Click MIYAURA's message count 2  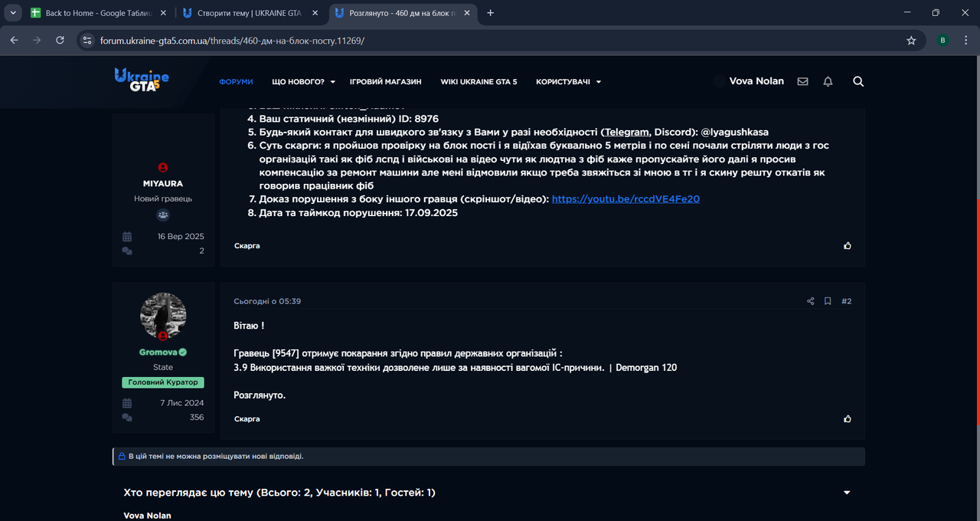[x=202, y=251]
